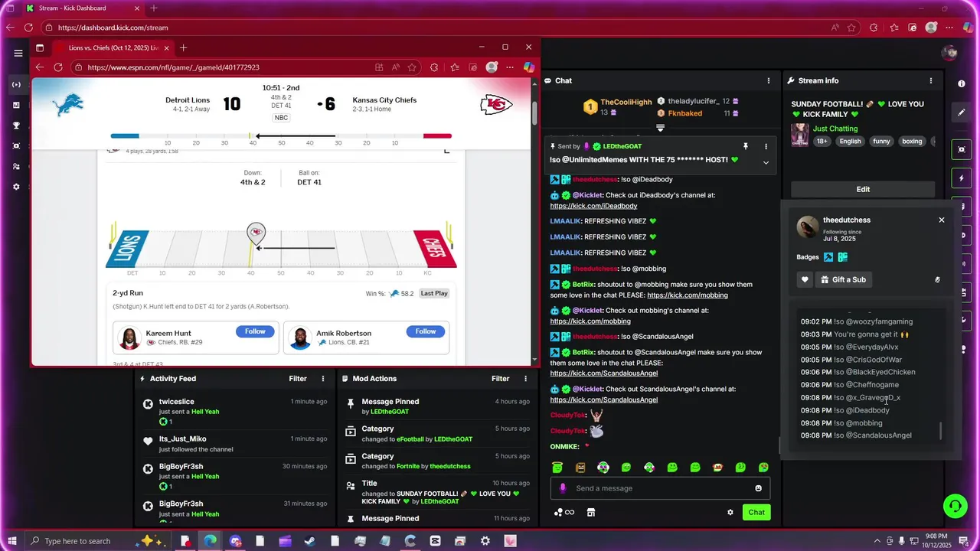980x551 pixels.
Task: Open the community people icon in Kick sidebar
Action: (x=16, y=166)
